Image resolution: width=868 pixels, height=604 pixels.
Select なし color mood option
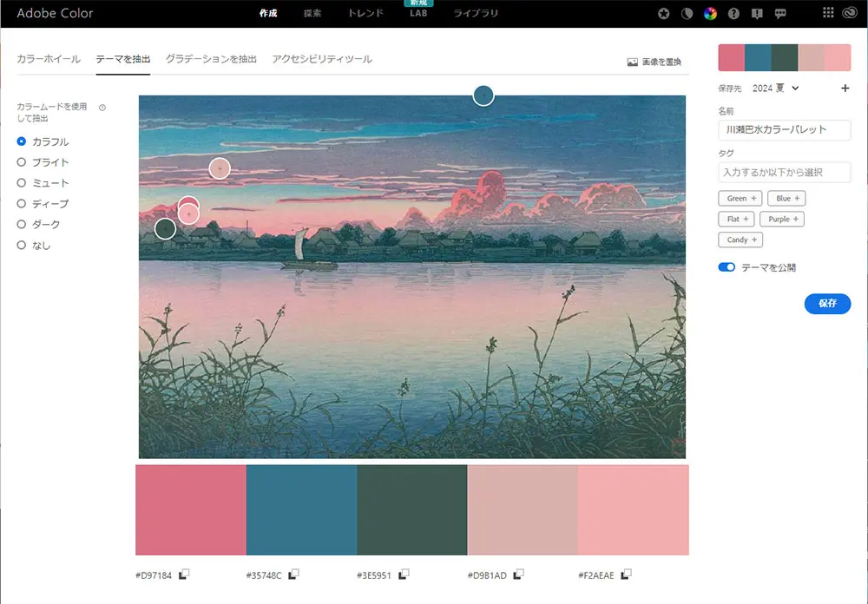coord(33,246)
